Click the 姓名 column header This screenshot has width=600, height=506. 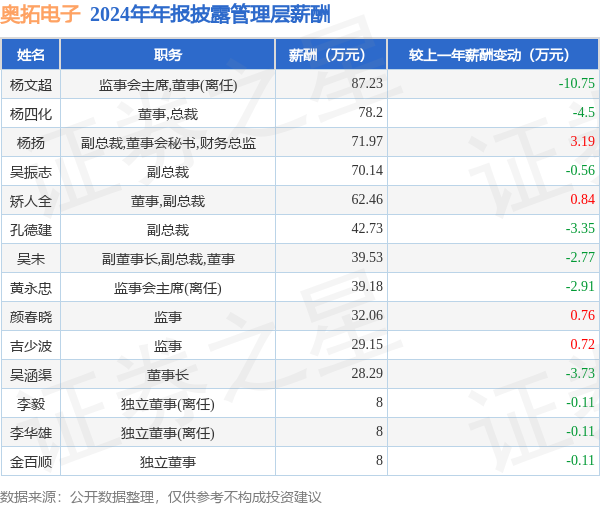point(31,55)
